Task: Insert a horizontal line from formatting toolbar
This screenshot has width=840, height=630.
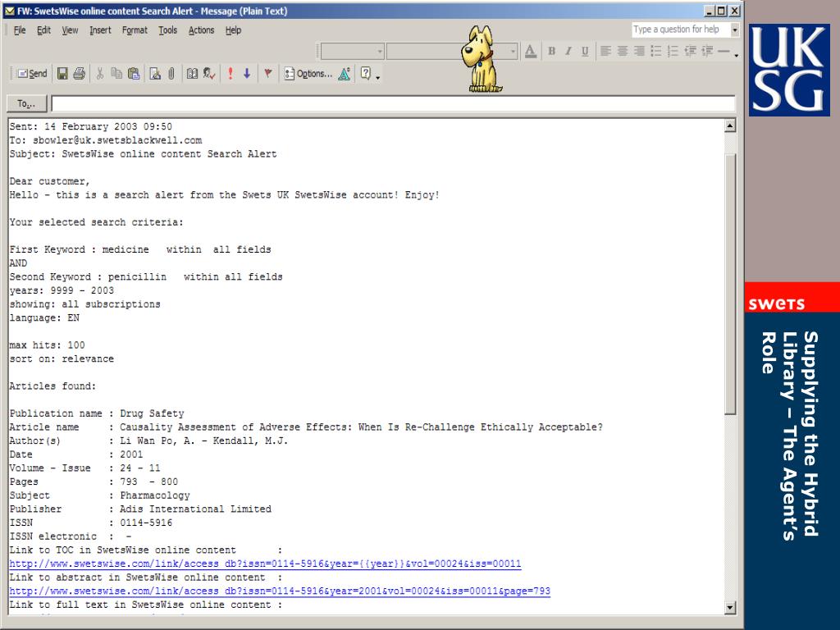Action: pyautogui.click(x=724, y=52)
